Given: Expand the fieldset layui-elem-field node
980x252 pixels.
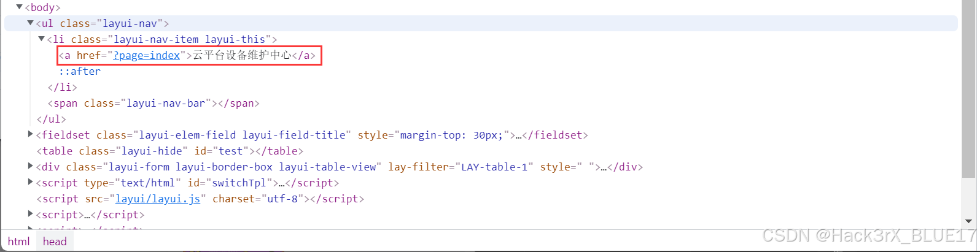Looking at the screenshot, I should pyautogui.click(x=30, y=134).
